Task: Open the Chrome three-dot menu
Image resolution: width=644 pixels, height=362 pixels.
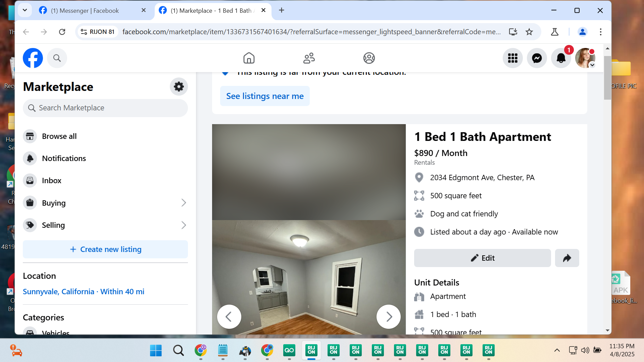Action: pyautogui.click(x=601, y=32)
